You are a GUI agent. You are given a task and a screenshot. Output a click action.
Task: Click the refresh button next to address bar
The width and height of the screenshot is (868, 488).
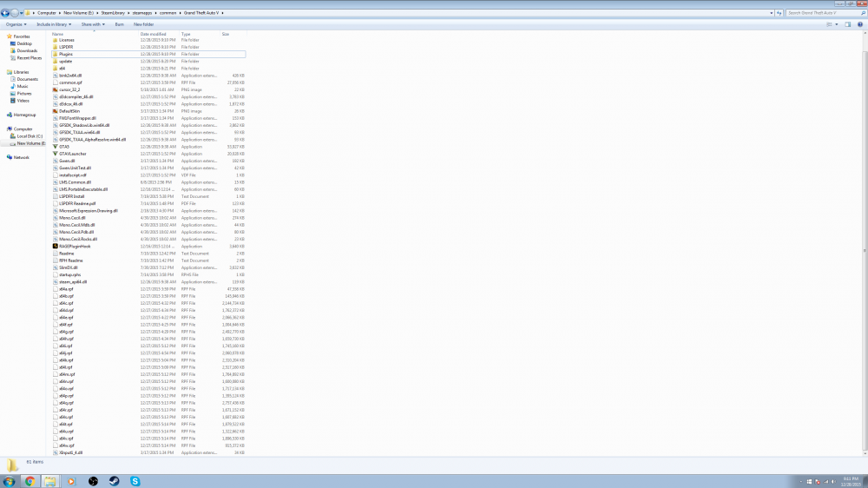point(779,13)
